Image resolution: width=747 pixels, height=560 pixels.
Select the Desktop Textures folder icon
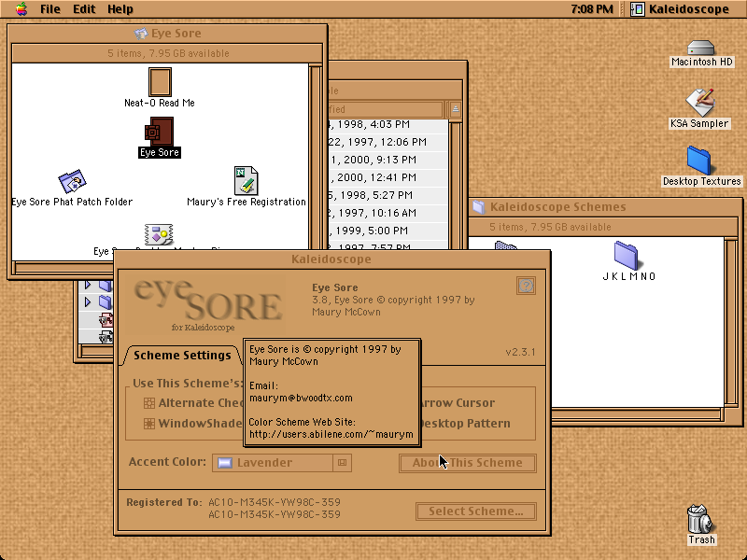(x=698, y=161)
